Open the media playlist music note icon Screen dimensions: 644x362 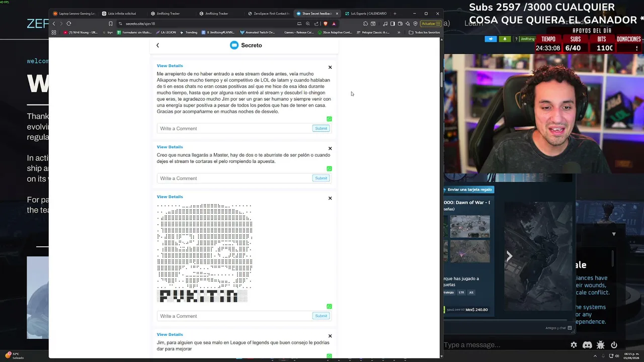click(385, 24)
